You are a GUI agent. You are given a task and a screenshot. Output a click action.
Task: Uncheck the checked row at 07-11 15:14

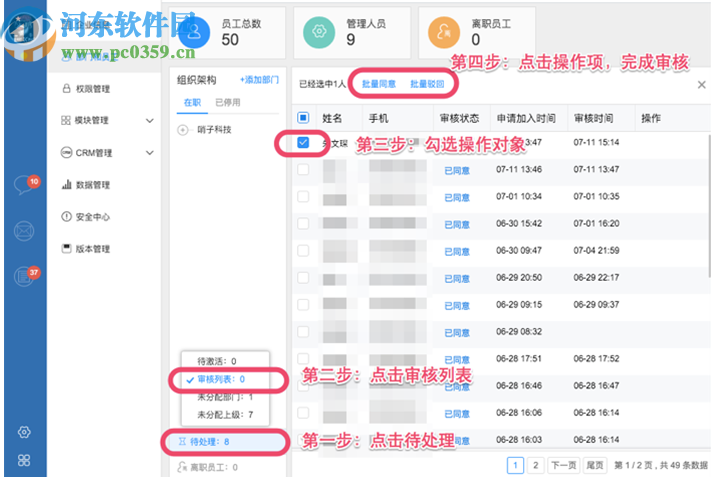(x=303, y=143)
